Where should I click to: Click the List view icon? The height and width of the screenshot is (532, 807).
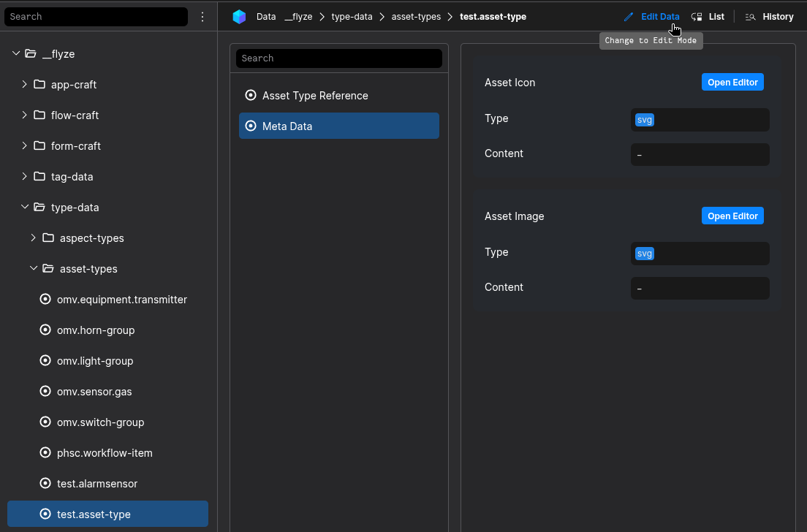pos(697,17)
